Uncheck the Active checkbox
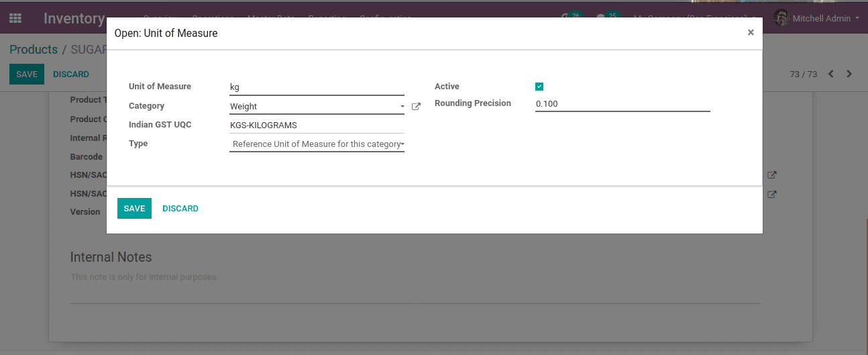This screenshot has height=355, width=868. point(539,87)
